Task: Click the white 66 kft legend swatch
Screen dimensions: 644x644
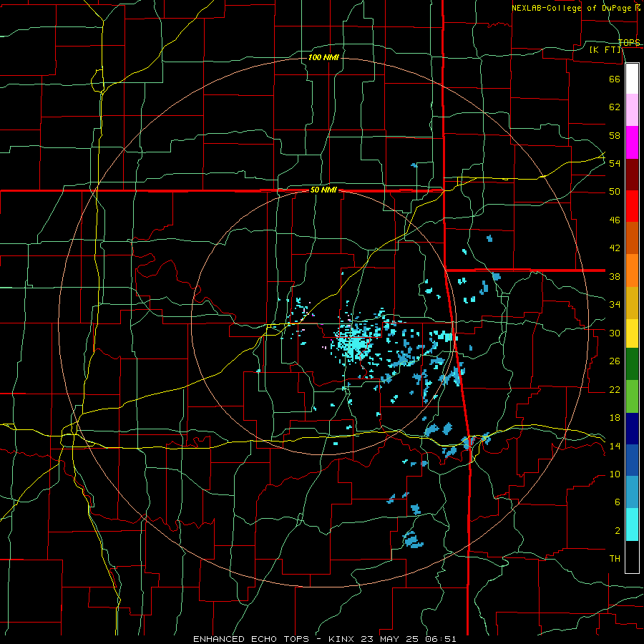Action: [632, 79]
